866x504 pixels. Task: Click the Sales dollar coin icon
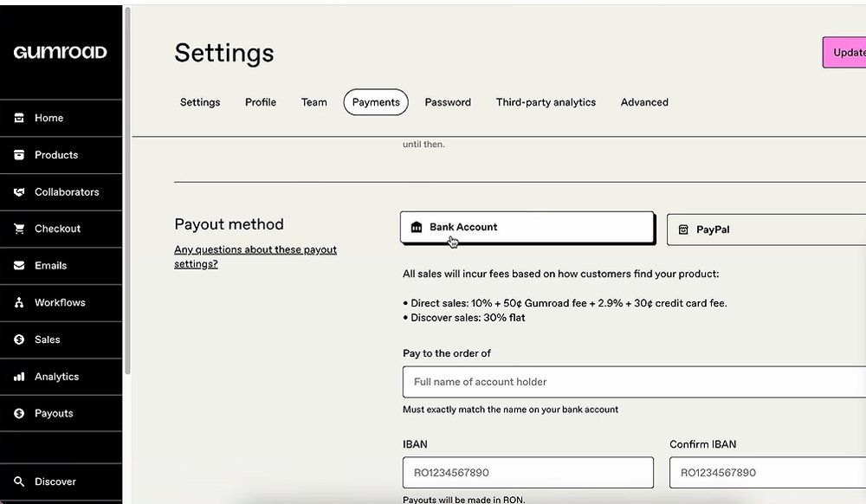pyautogui.click(x=19, y=339)
